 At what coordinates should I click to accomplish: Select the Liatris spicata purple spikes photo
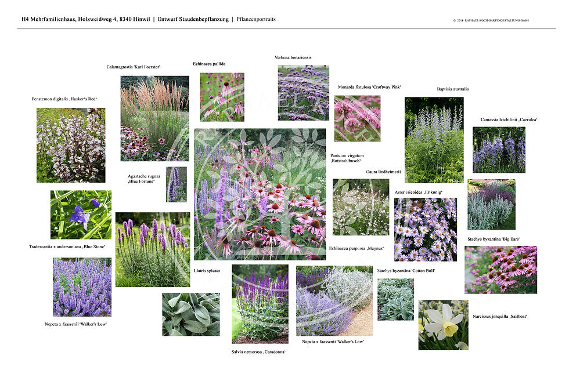click(x=153, y=249)
